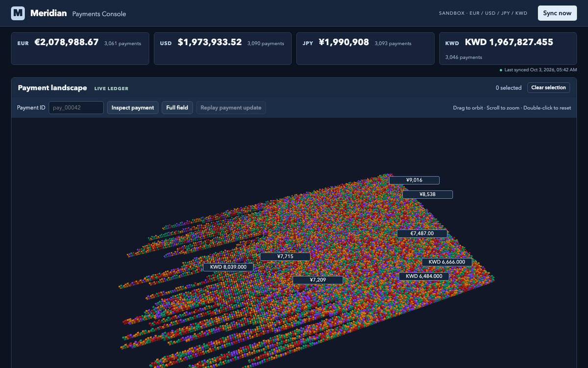This screenshot has height=368, width=588.
Task: Click the SANDBOX currency list text
Action: coord(483,13)
